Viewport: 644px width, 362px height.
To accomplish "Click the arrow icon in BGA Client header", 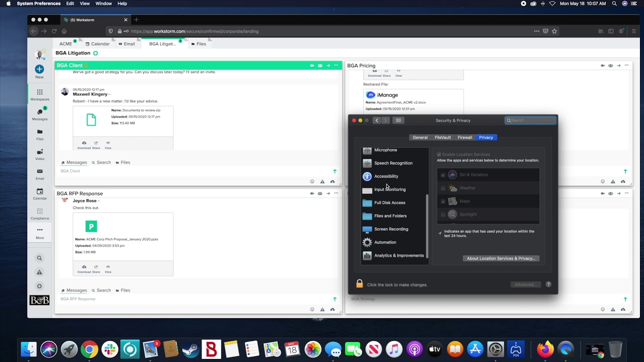I will coord(328,65).
